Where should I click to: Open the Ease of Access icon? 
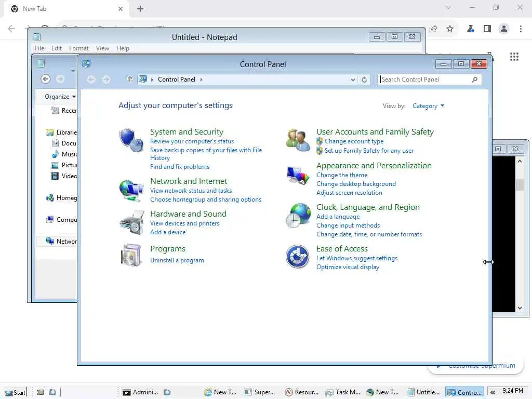pos(297,257)
